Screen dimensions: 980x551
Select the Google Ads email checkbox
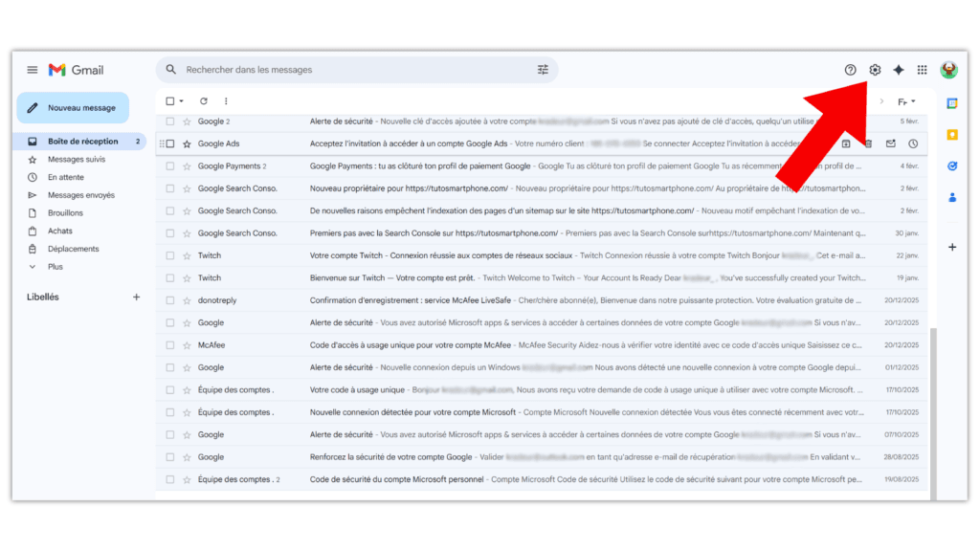point(170,144)
